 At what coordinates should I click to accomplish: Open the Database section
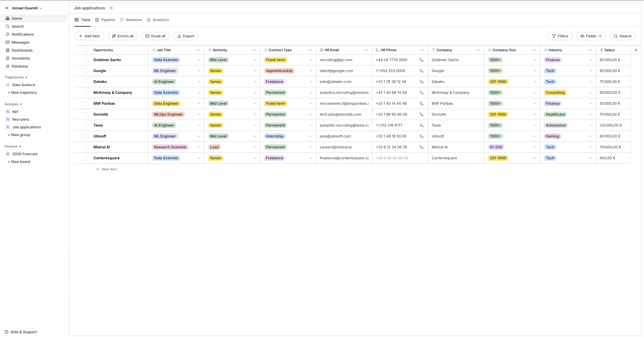[20, 66]
